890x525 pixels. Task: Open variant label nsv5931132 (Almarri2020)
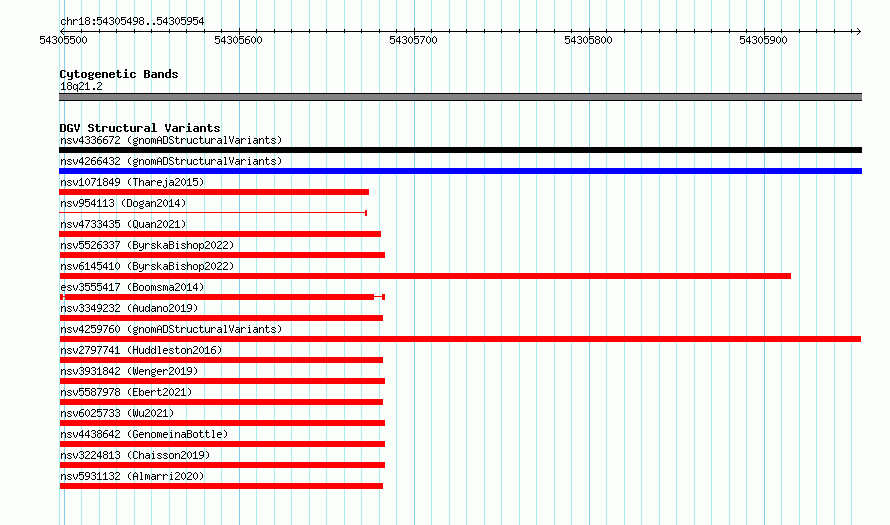132,476
